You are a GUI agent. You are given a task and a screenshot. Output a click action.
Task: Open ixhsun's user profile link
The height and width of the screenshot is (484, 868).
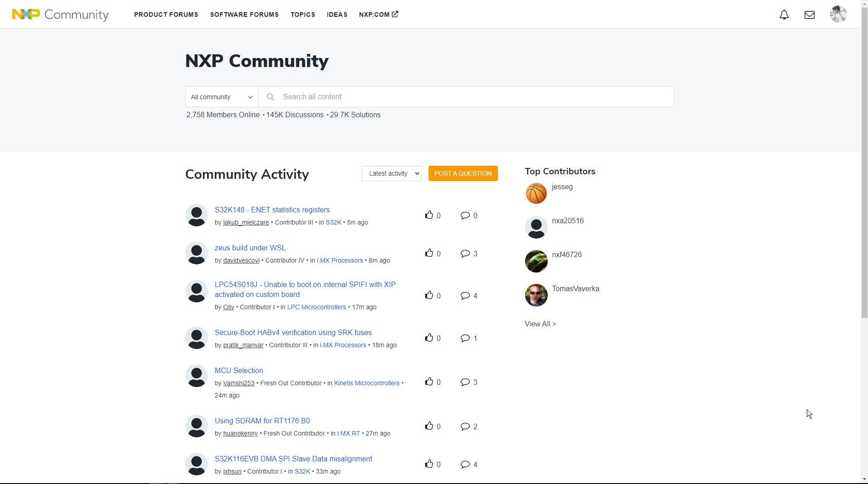tap(232, 471)
